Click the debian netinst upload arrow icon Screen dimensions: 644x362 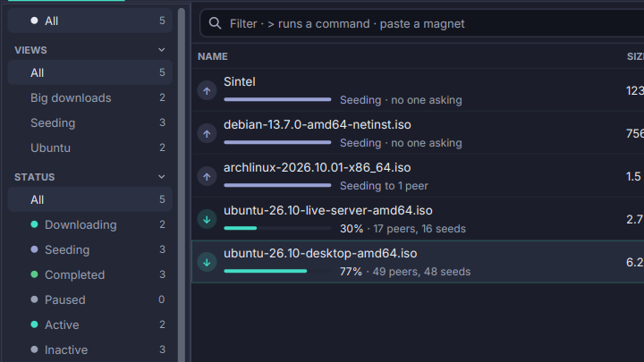coord(207,133)
